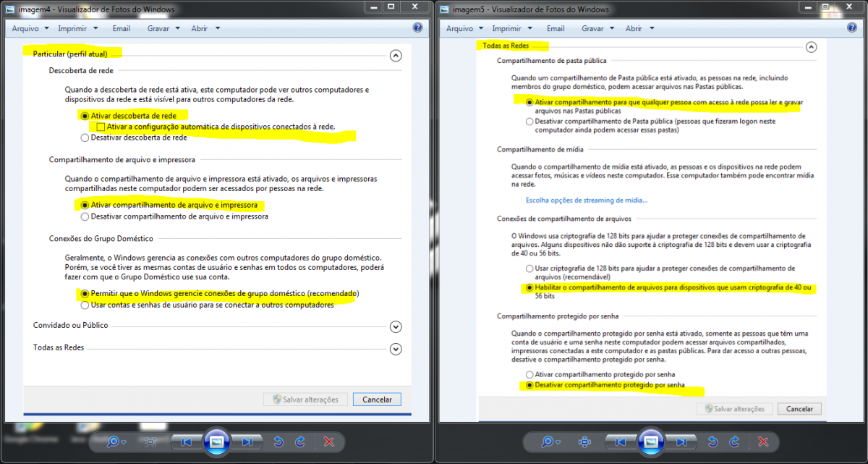The image size is (868, 464).
Task: Open zoom control in imagem4 viewer
Action: pyautogui.click(x=116, y=442)
